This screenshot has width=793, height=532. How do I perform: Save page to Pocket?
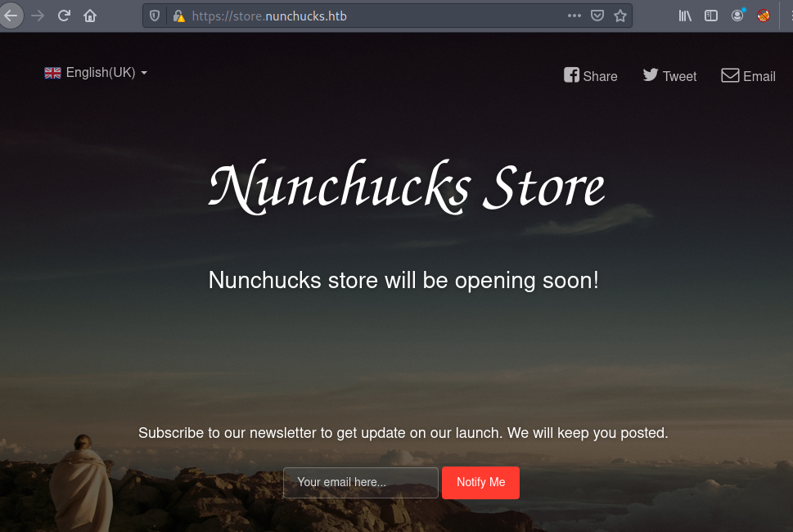tap(597, 16)
